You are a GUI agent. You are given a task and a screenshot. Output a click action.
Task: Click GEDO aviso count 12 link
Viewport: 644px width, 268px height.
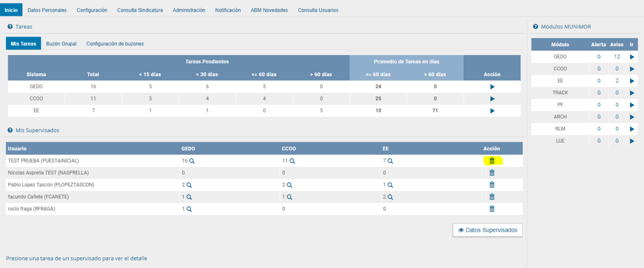pos(616,57)
